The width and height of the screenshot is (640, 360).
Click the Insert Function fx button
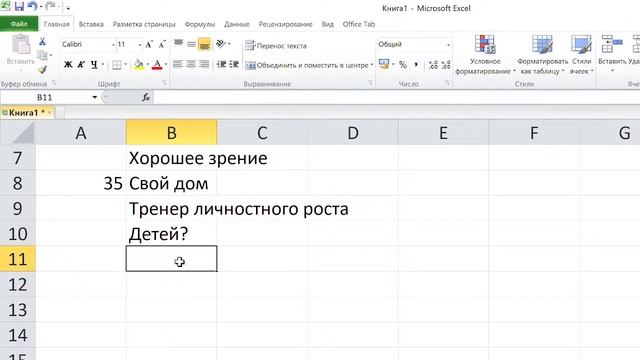146,98
